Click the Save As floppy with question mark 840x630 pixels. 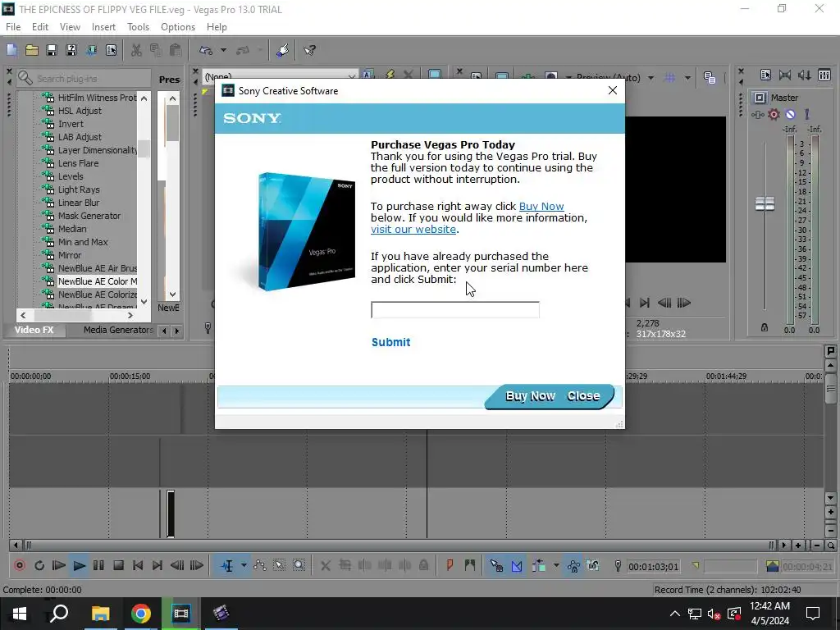71,50
